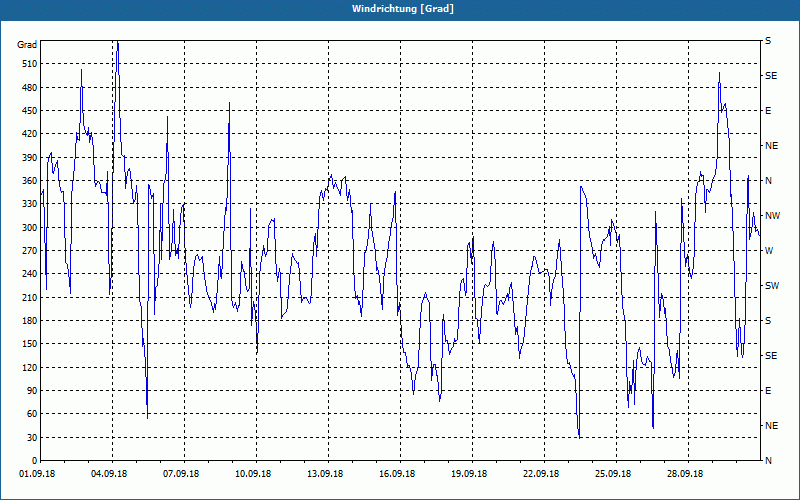Click the E compass label level with 90
The height and width of the screenshot is (500, 800).
pos(768,391)
